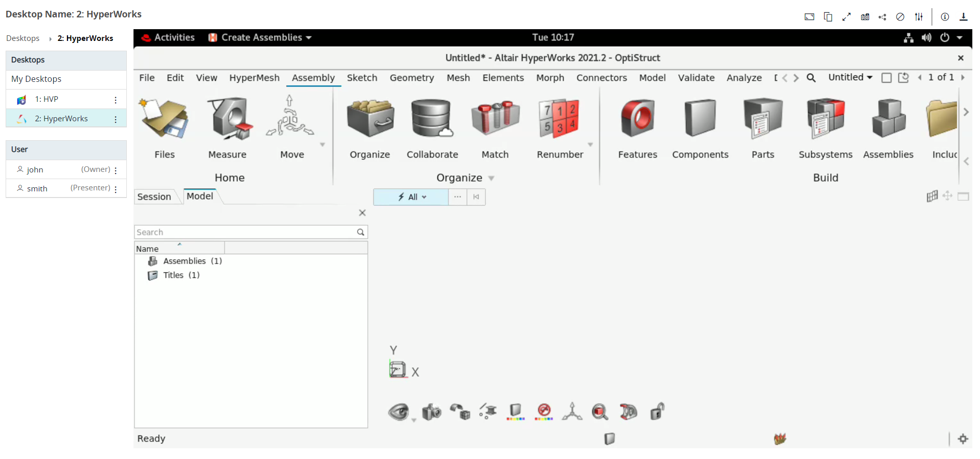Select the Mesh ribbon tab
The height and width of the screenshot is (459, 980).
tap(458, 78)
